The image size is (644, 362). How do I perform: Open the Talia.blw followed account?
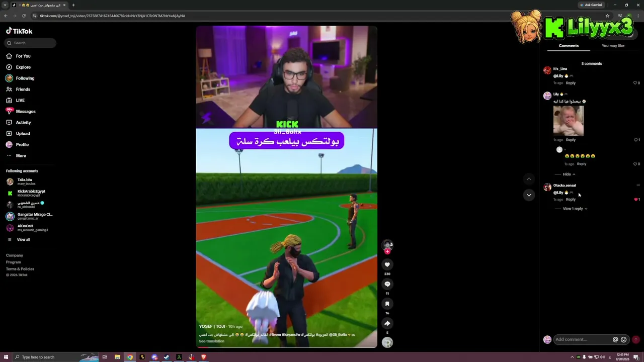click(20, 182)
